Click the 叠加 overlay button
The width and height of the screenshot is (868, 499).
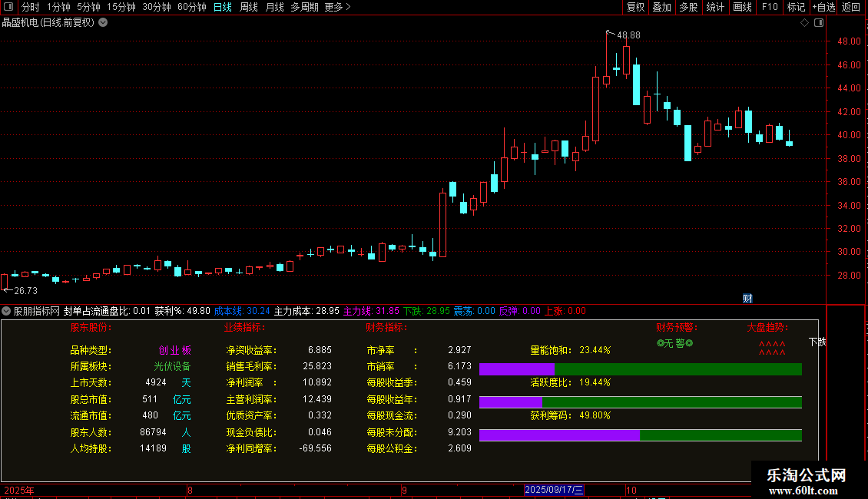[661, 7]
